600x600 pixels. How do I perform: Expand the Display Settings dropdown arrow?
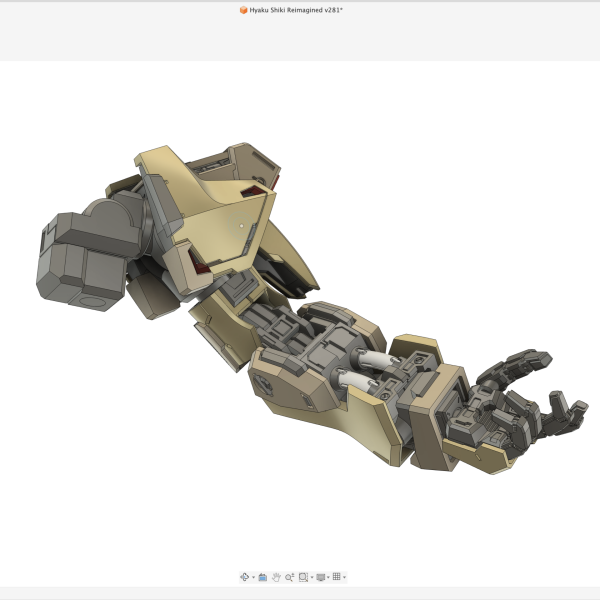pyautogui.click(x=328, y=577)
